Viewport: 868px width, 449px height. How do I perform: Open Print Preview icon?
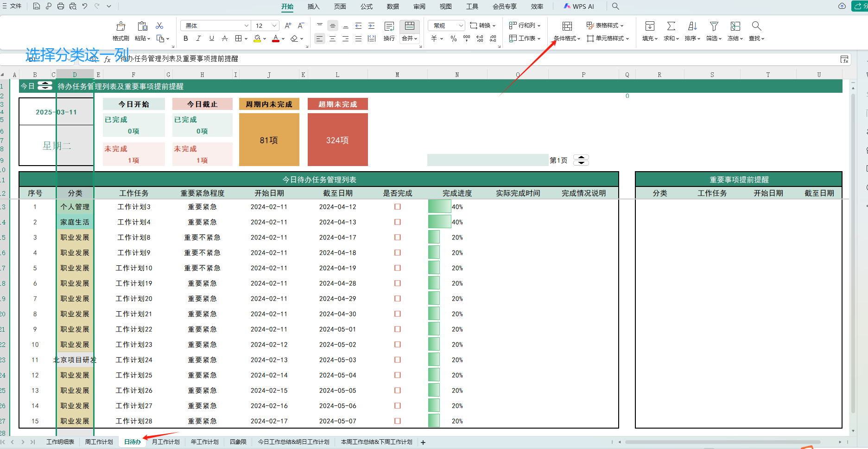[73, 6]
